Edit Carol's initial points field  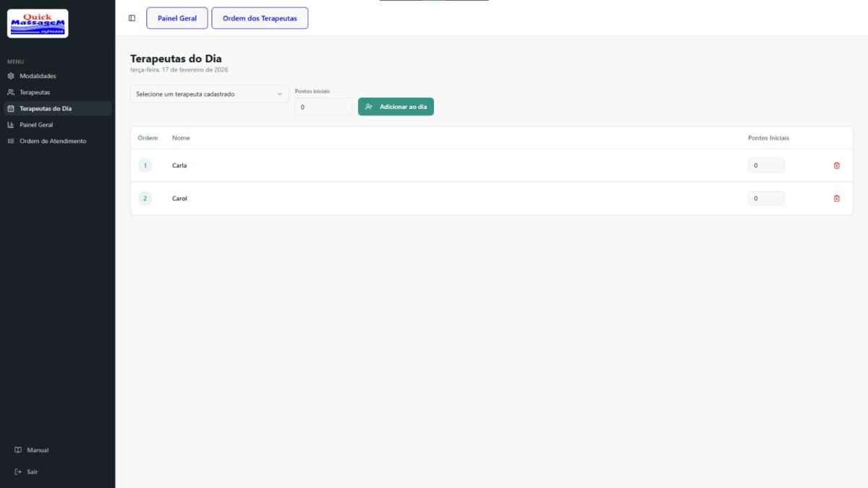pos(765,198)
